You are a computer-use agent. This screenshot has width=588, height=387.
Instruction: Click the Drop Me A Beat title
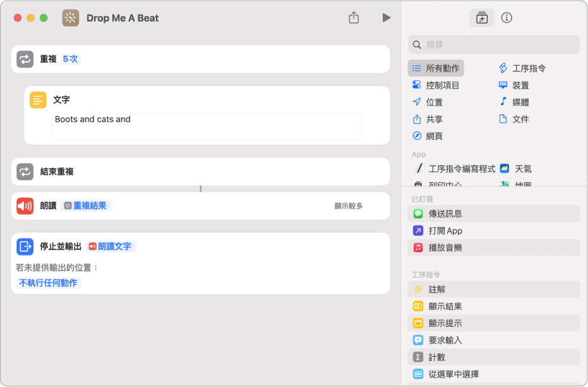(123, 18)
